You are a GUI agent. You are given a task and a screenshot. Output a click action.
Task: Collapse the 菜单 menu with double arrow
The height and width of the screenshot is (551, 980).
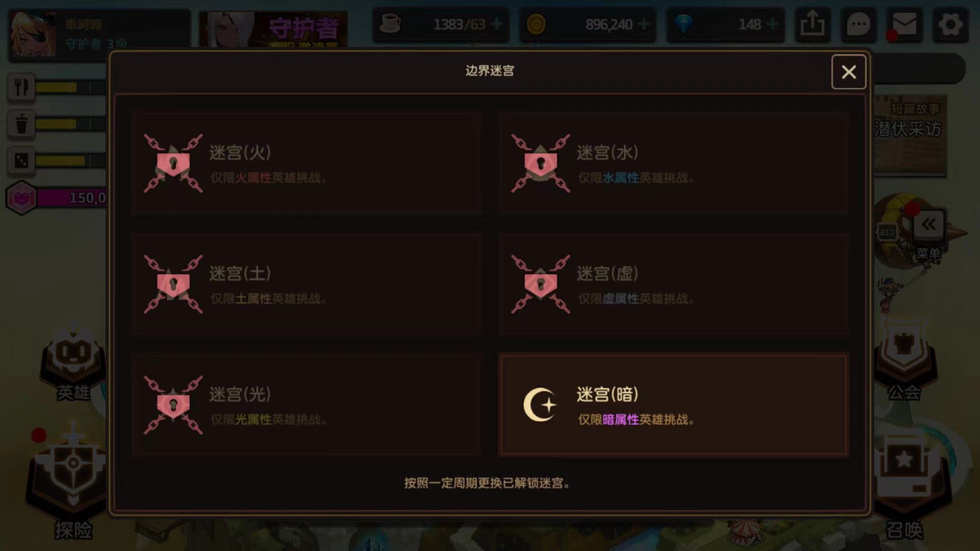coord(928,224)
